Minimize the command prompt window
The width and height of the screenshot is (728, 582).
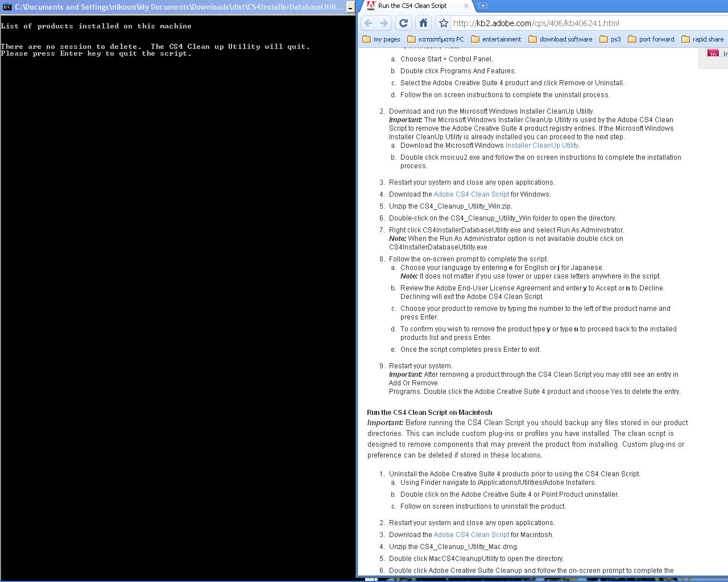tap(351, 7)
